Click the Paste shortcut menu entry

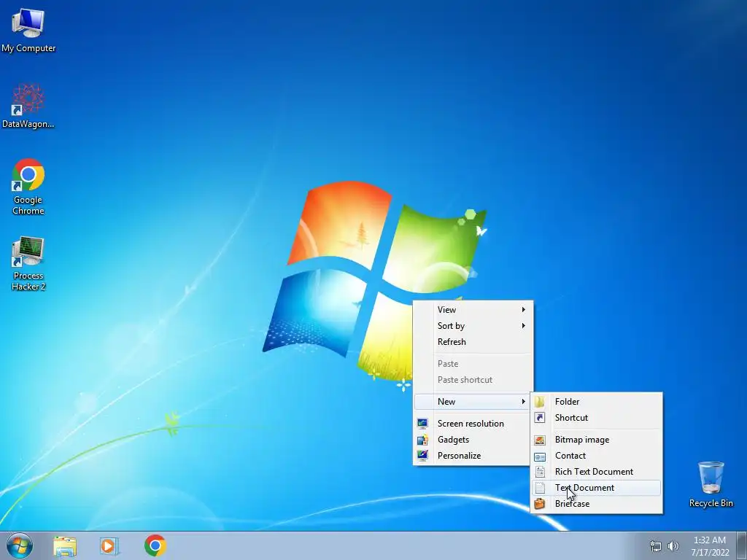tap(473, 380)
